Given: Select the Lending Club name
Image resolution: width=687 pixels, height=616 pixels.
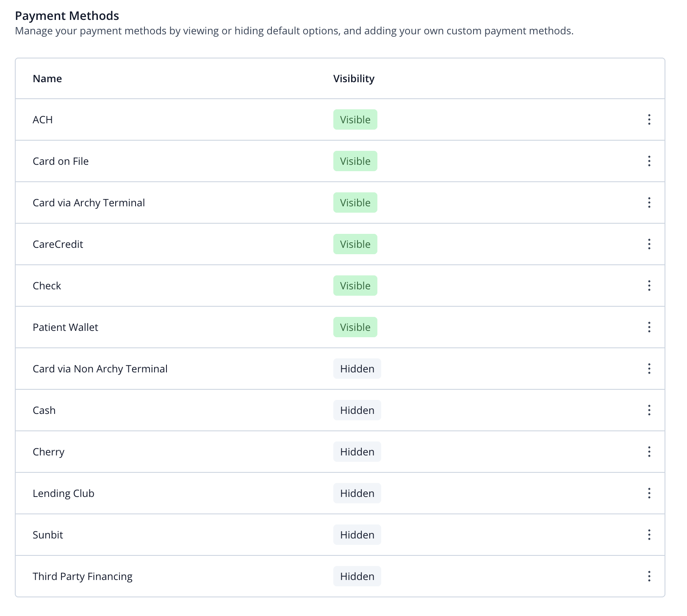Looking at the screenshot, I should (x=64, y=494).
